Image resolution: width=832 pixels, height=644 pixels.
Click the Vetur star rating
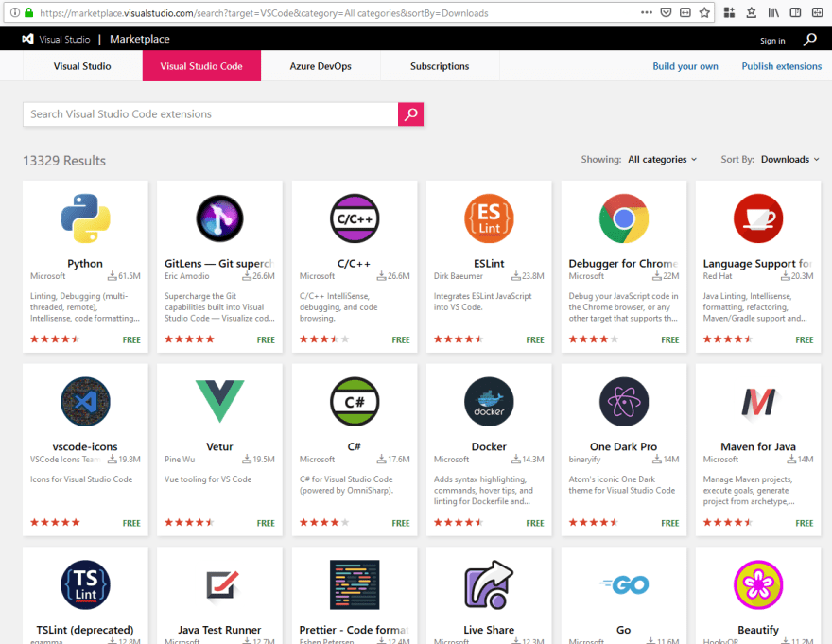tap(188, 522)
